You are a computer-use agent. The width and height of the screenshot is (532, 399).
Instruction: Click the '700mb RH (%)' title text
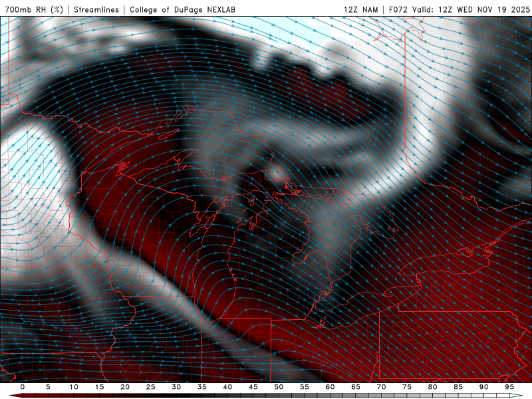click(x=34, y=9)
